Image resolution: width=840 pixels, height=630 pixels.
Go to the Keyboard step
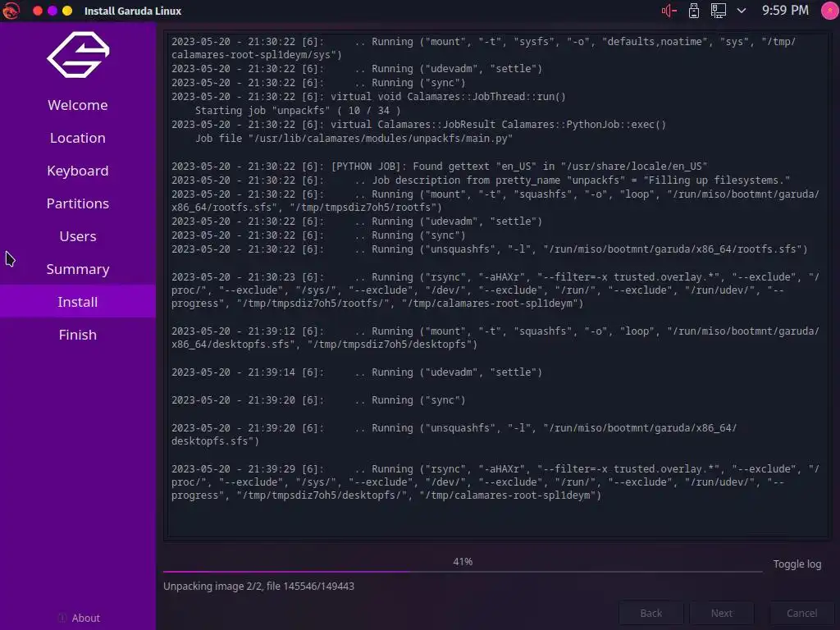tap(78, 171)
